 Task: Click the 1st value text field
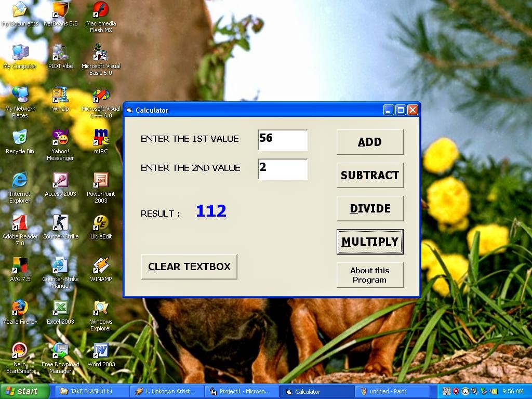pyautogui.click(x=282, y=139)
